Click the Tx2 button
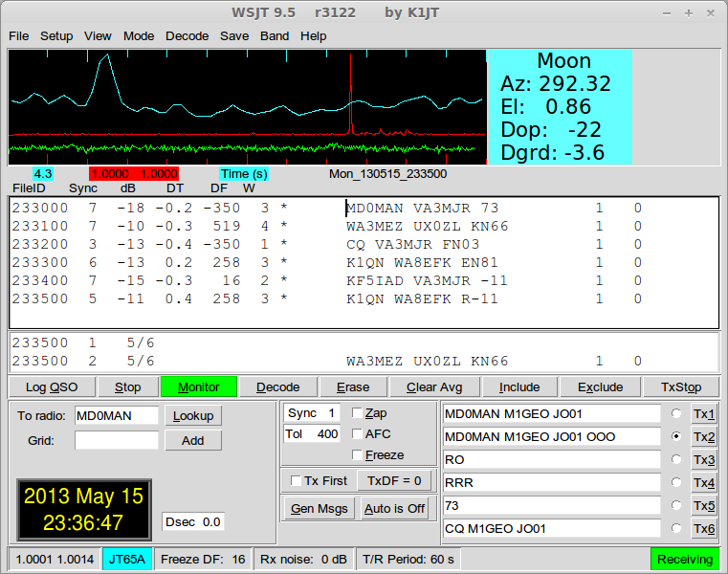The width and height of the screenshot is (728, 574). pyautogui.click(x=704, y=436)
